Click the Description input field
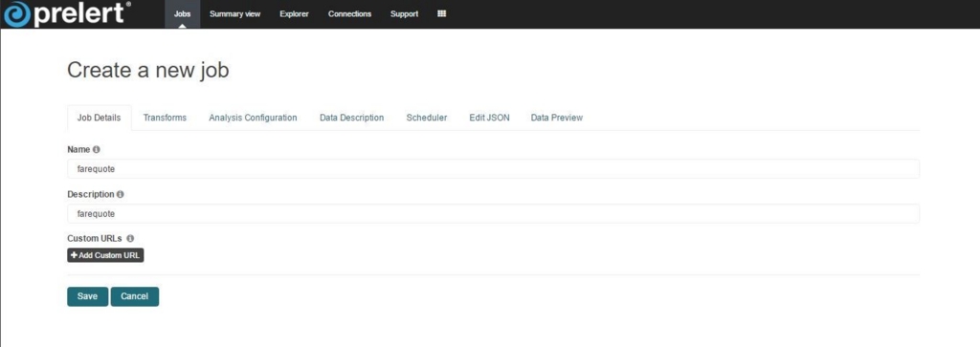980x347 pixels. (x=493, y=213)
